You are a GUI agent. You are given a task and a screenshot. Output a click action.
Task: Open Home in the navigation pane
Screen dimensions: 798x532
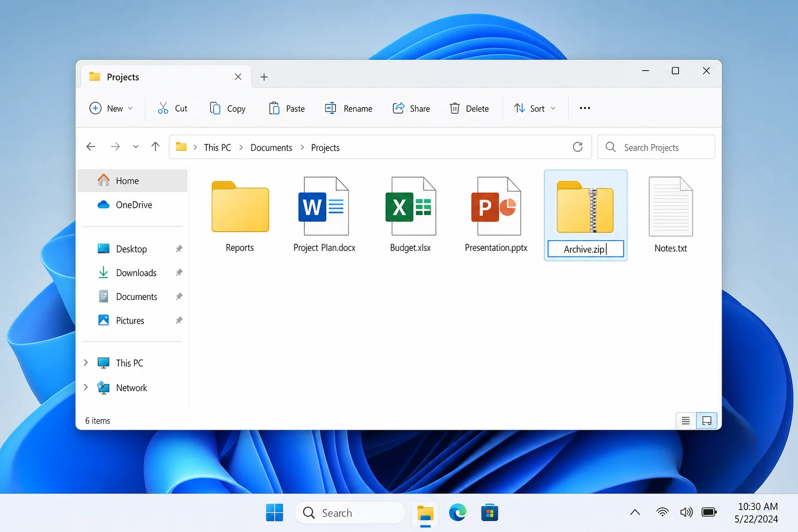(x=132, y=181)
